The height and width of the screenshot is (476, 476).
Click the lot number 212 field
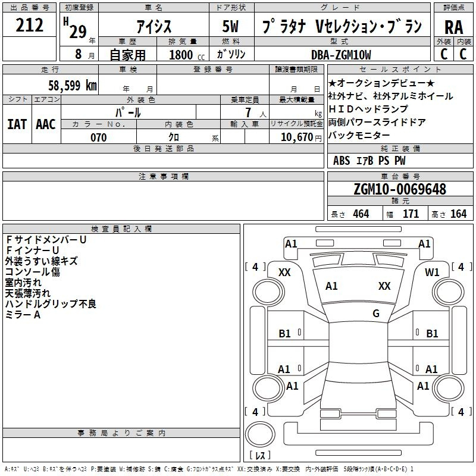pos(29,25)
